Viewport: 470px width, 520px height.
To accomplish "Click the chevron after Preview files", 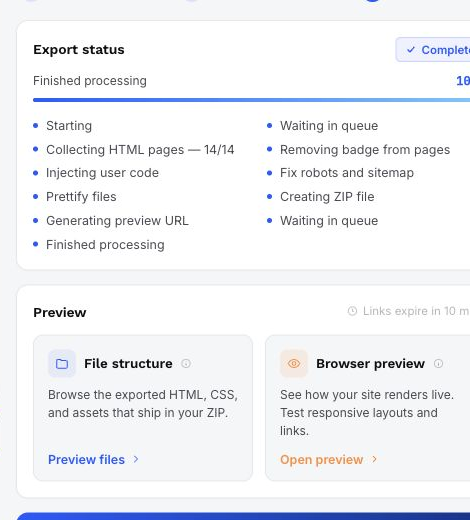I will (x=136, y=459).
